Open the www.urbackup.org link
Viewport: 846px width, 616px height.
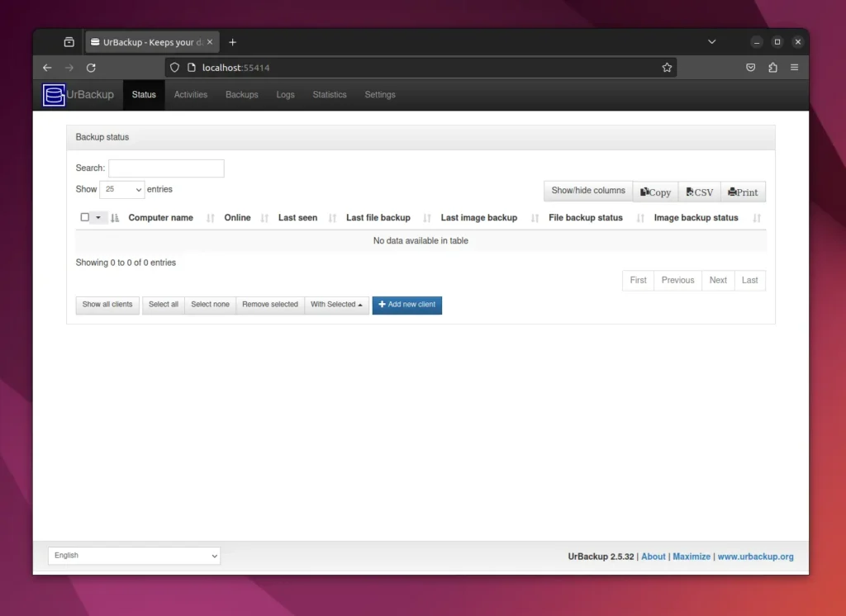point(755,556)
